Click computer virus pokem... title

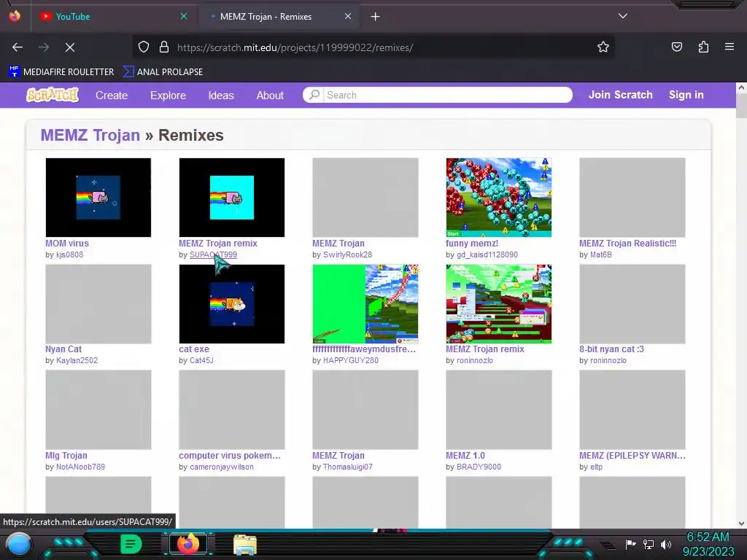[230, 456]
